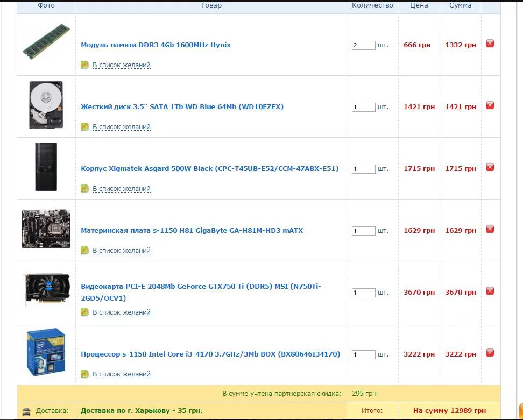Click the '3670 грн' price of the video card
The height and width of the screenshot is (420, 523).
point(419,293)
